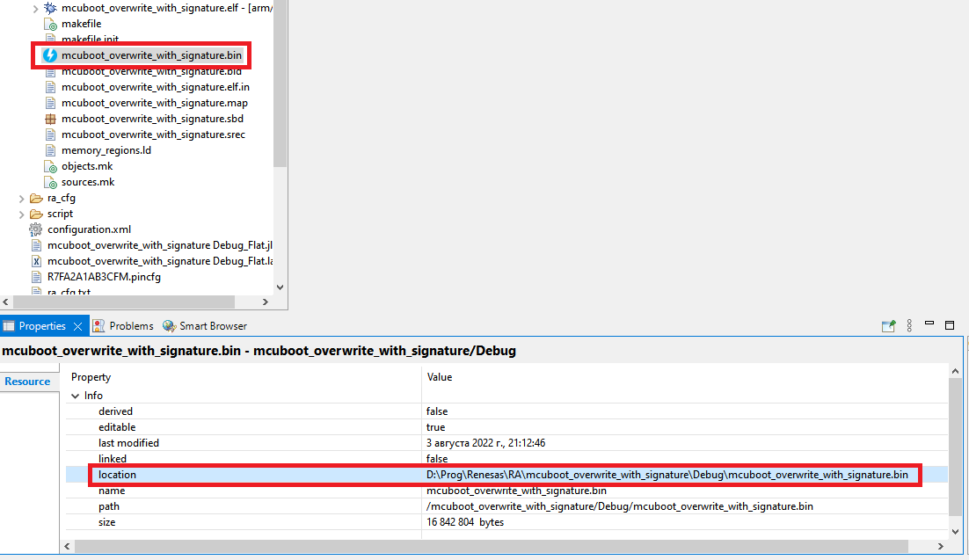Select the Resource tab on the left
Viewport: 969px width, 560px height.
(x=28, y=381)
